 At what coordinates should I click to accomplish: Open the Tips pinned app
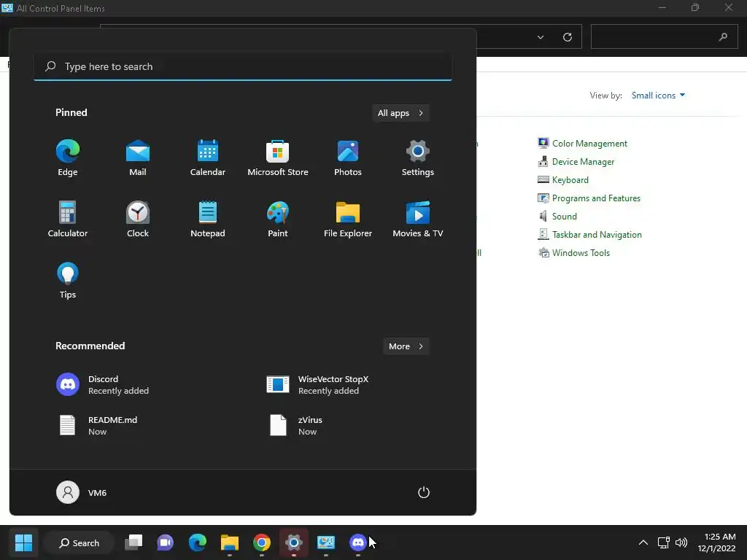(x=68, y=281)
